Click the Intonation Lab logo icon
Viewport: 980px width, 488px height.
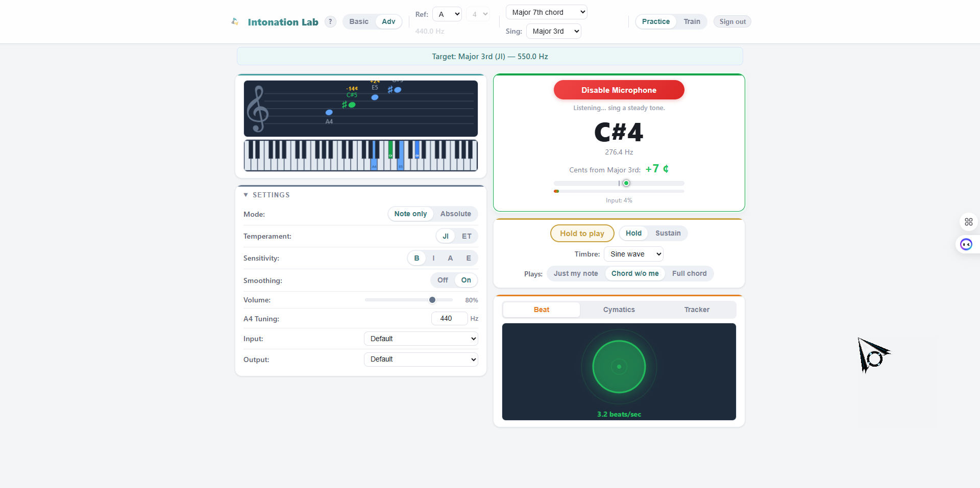click(x=235, y=21)
